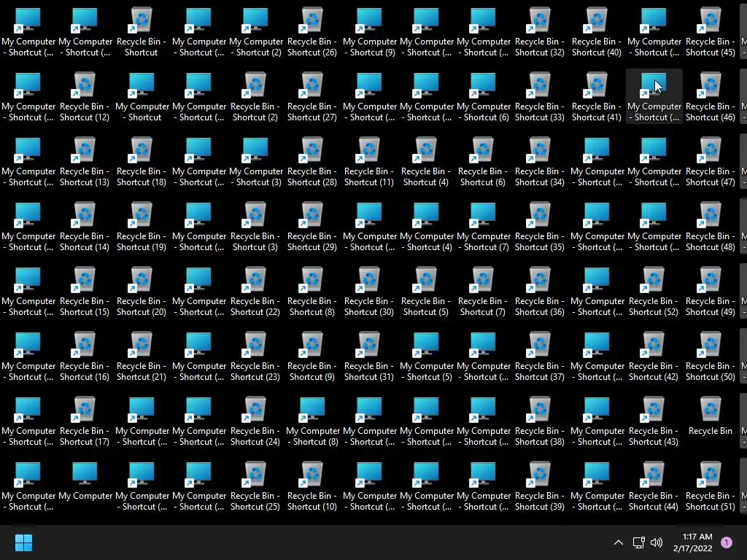Select Recycle Bin - Shortcut (4) icon
This screenshot has height=560, width=747.
426,161
